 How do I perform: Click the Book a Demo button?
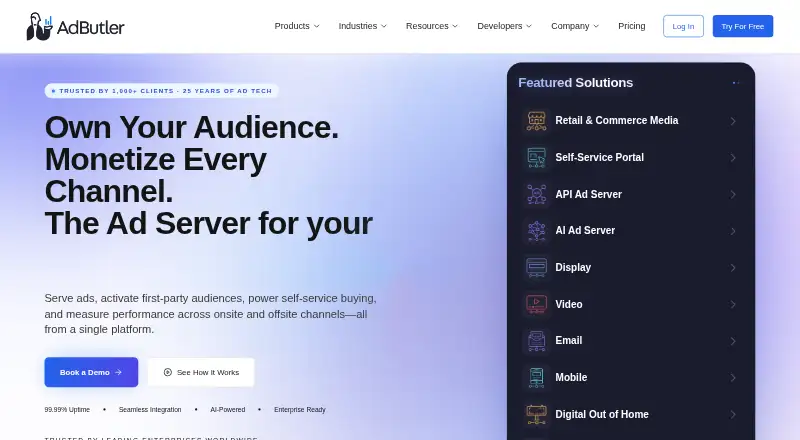(91, 372)
